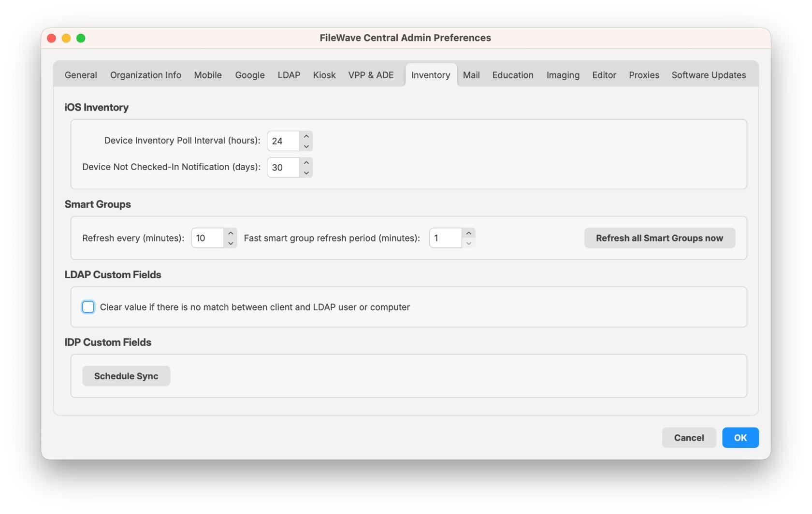This screenshot has width=812, height=514.
Task: Open the Mobile tab
Action: click(x=208, y=75)
